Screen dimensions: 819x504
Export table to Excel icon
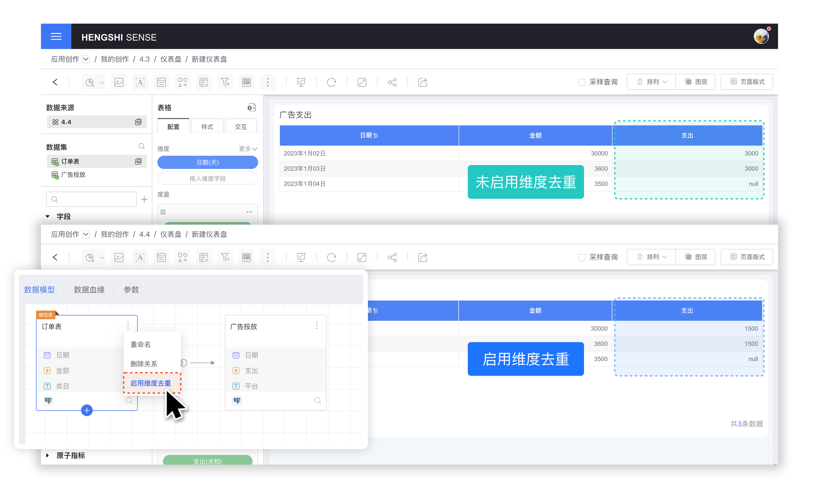[x=252, y=107]
